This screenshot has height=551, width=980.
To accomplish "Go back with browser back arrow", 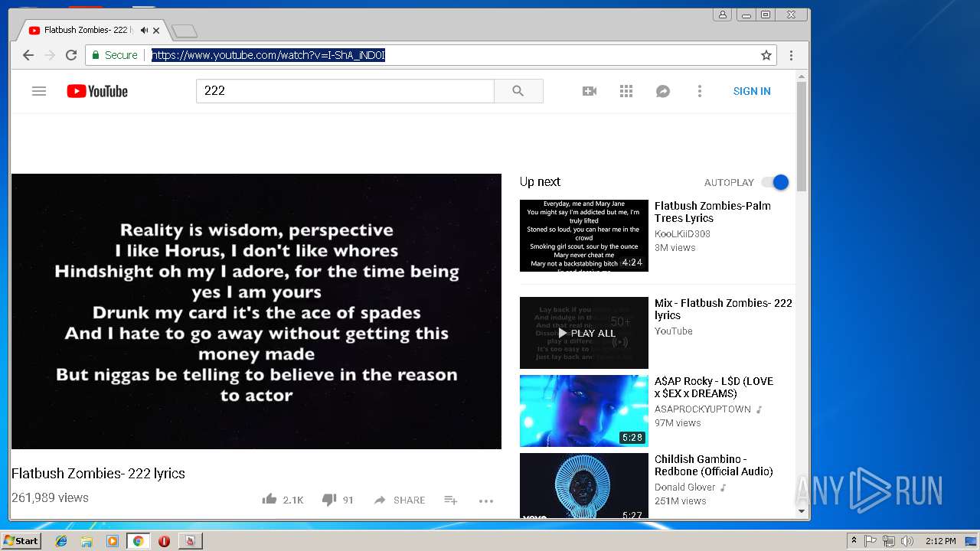I will coord(28,55).
